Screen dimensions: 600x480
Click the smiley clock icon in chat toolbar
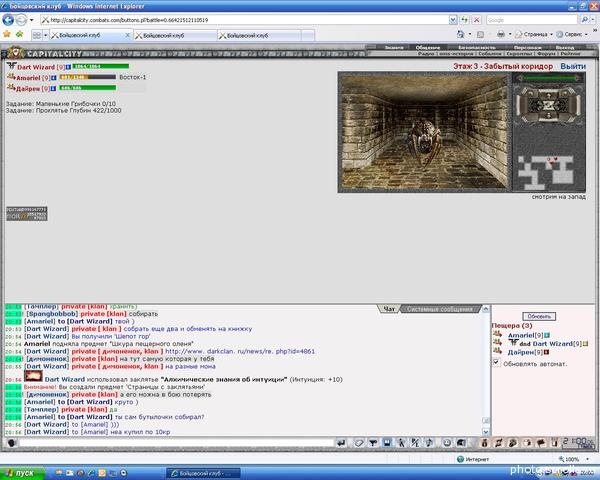tap(447, 443)
